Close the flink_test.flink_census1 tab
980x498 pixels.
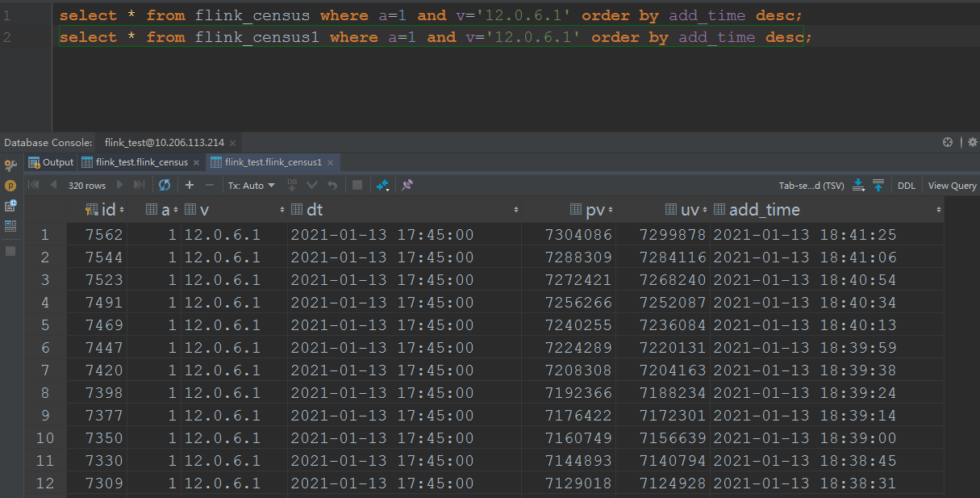[x=330, y=162]
